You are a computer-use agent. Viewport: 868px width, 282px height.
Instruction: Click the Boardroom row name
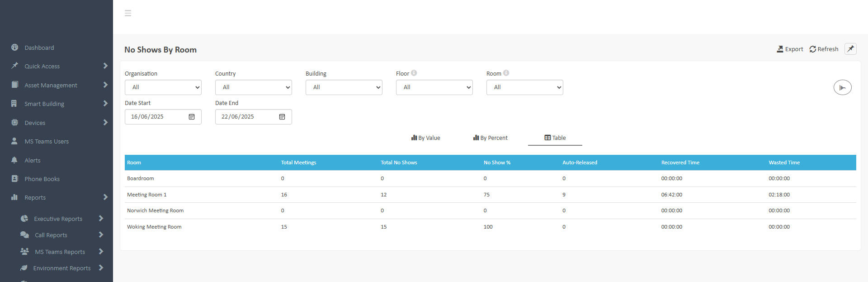(141, 178)
